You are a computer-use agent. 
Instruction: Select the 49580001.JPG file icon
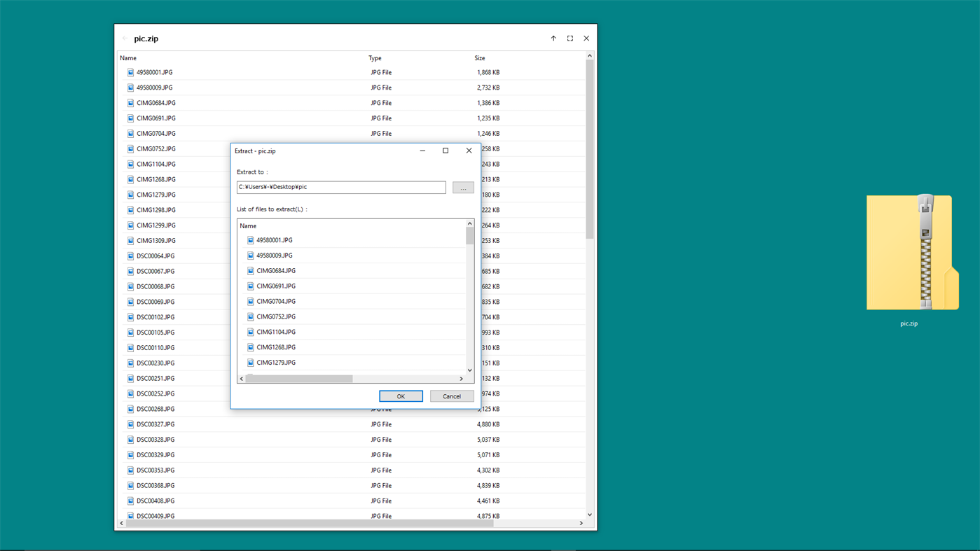click(x=130, y=72)
